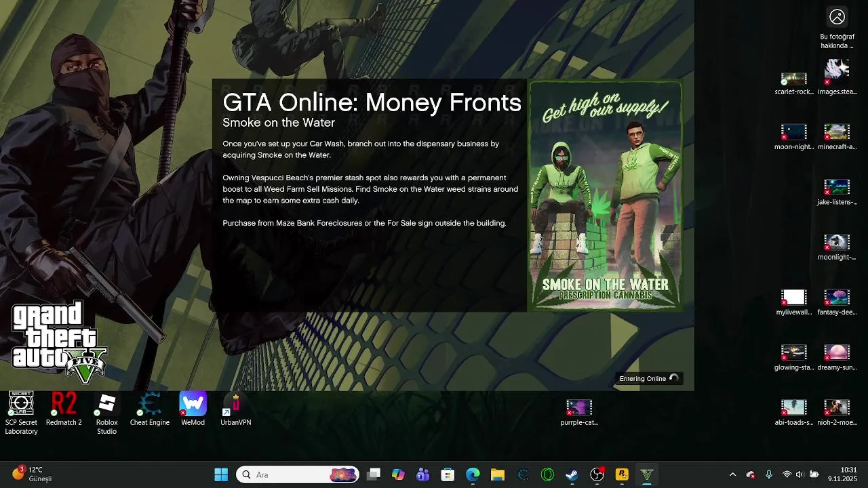Open Copilot from the taskbar
Image resolution: width=868 pixels, height=488 pixels.
coord(398,474)
